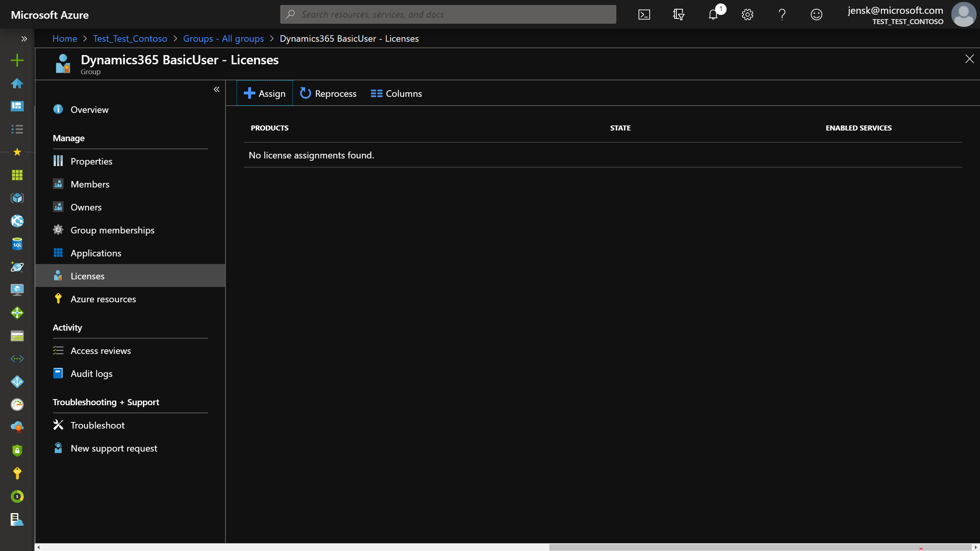Send feedback via smiley icon
Viewport: 980px width, 551px height.
[x=816, y=15]
